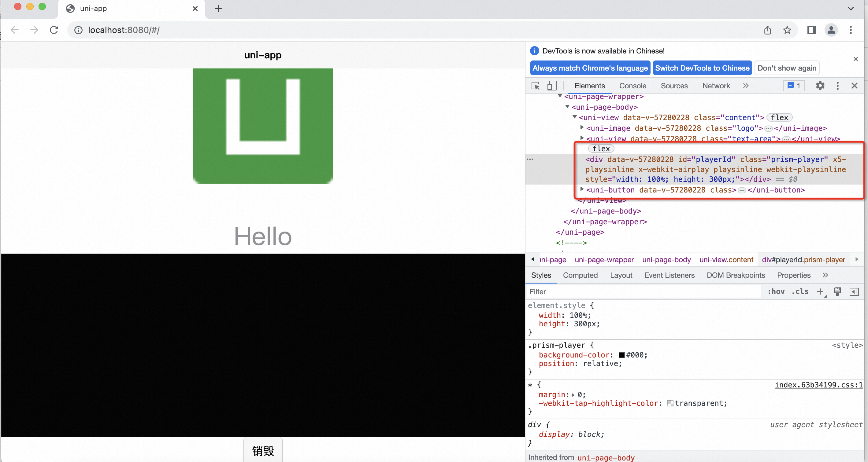Show more styles sidebar tabs
The image size is (868, 462).
coord(825,275)
